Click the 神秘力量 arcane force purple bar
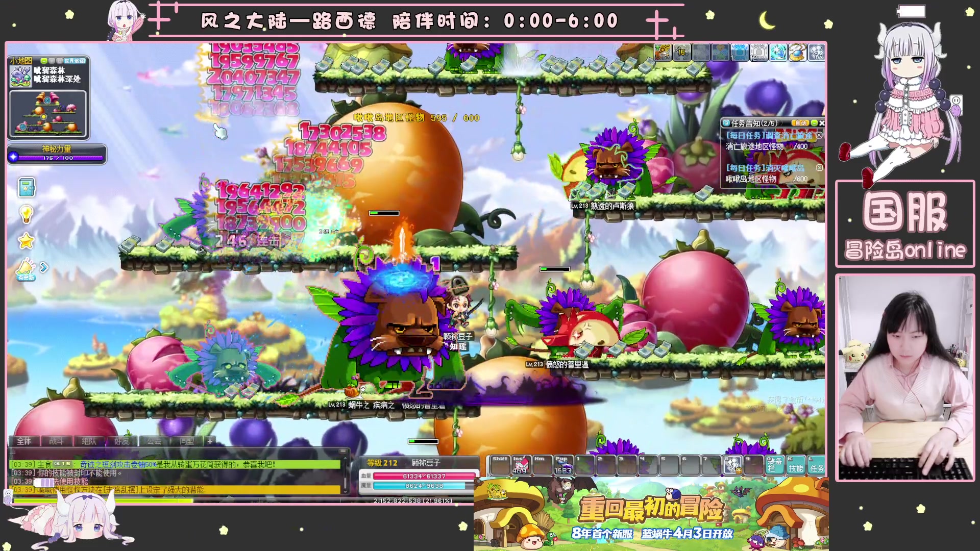Viewport: 980px width, 551px height. 61,158
